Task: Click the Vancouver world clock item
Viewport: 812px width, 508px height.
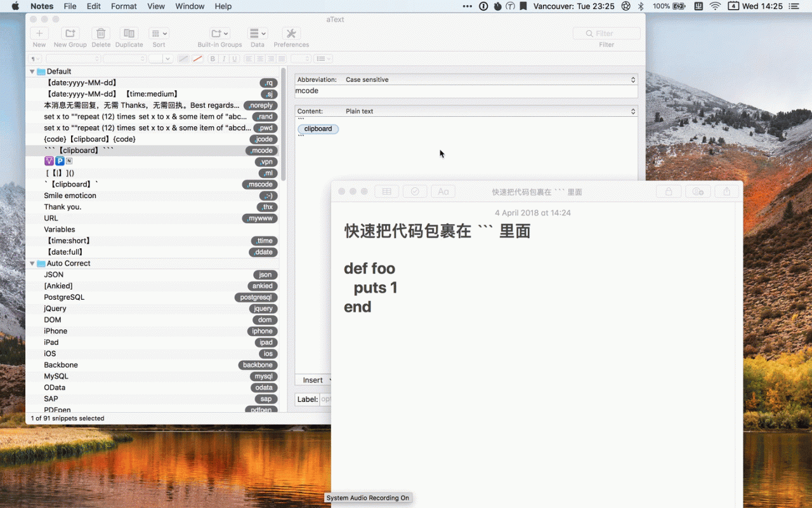Action: tap(574, 6)
